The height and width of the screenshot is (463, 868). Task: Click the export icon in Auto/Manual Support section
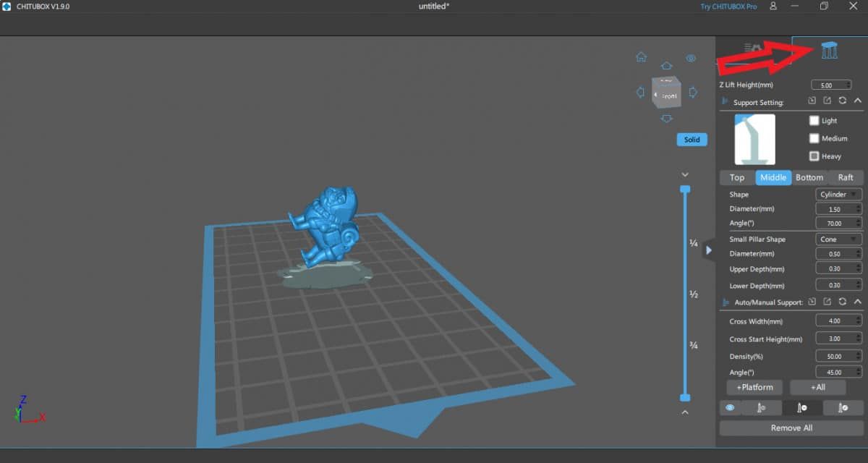827,302
